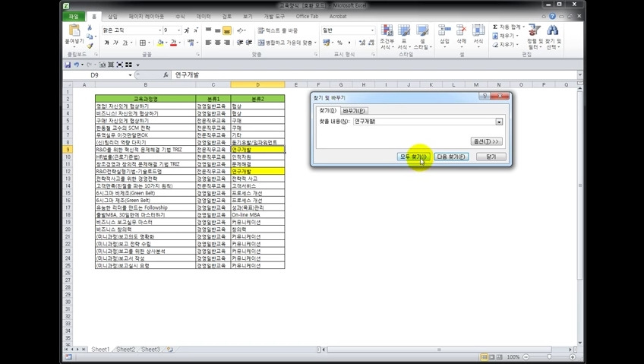Click the Undo arrow icon

77,65
